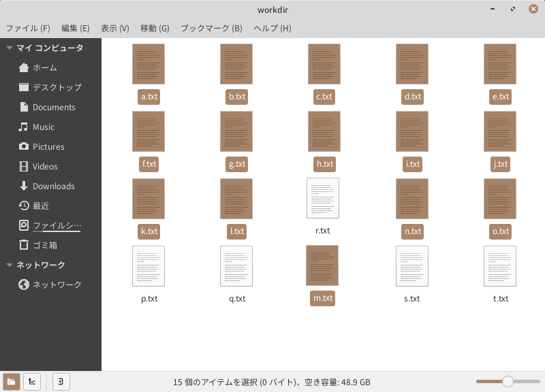Viewport: 545px width, 392px height.
Task: Click the k.txt file icon
Action: pyautogui.click(x=149, y=199)
